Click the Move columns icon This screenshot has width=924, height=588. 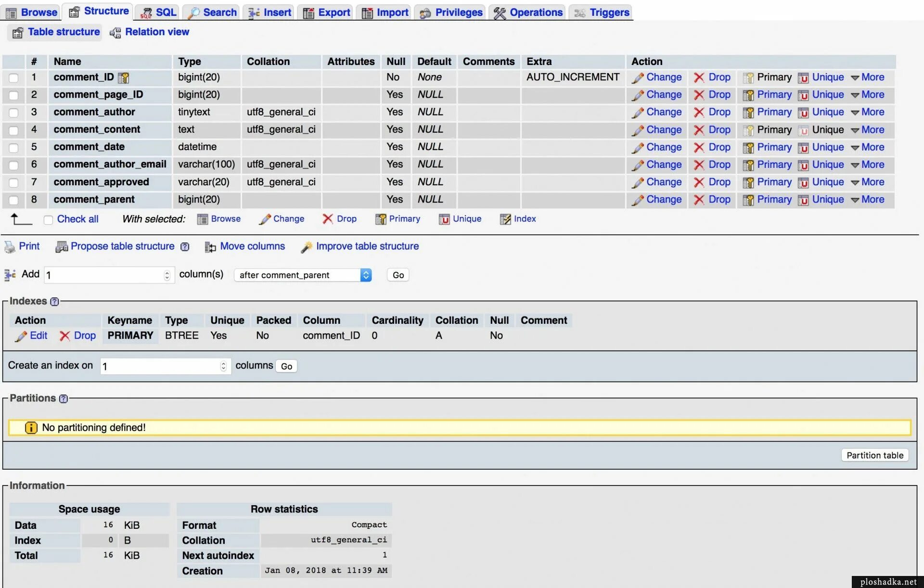point(210,247)
